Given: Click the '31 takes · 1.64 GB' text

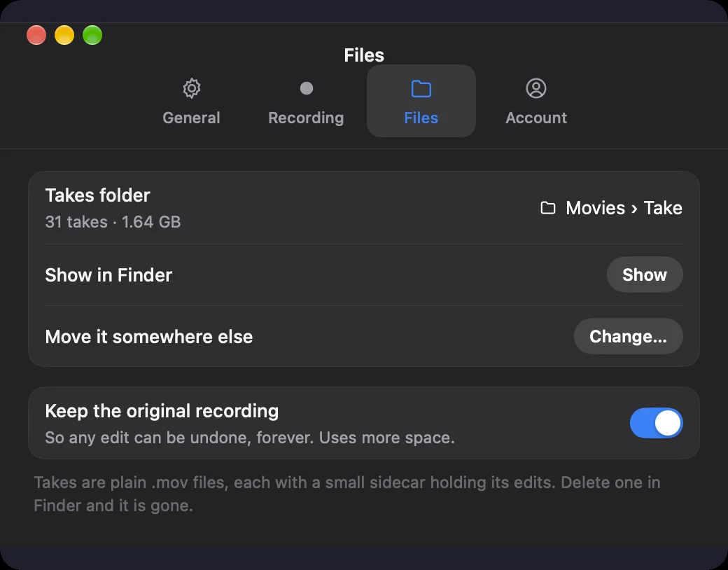Looking at the screenshot, I should (113, 221).
